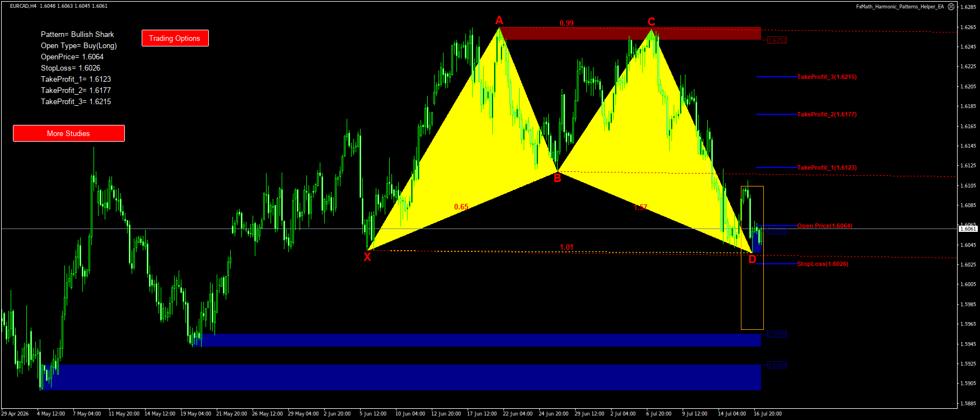Select the TakeProfit_2(1.6177) chart label
This screenshot has width=980, height=420.
point(827,114)
